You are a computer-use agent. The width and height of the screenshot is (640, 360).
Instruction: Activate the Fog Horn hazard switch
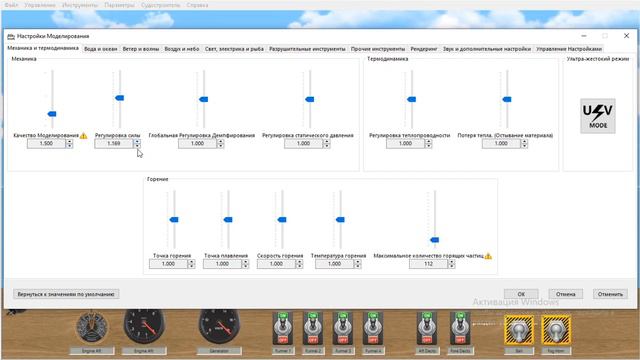tap(556, 329)
